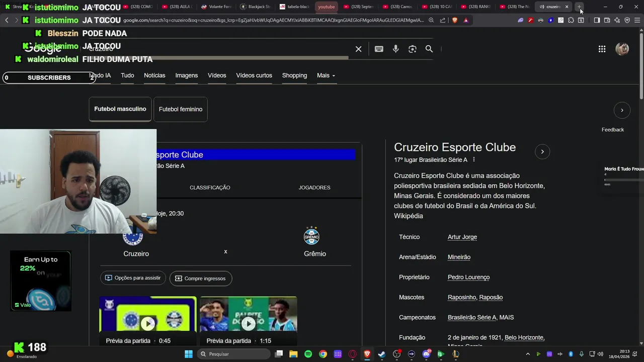Switch to the Tudo search tab
Image resolution: width=644 pixels, height=362 pixels.
[127, 75]
